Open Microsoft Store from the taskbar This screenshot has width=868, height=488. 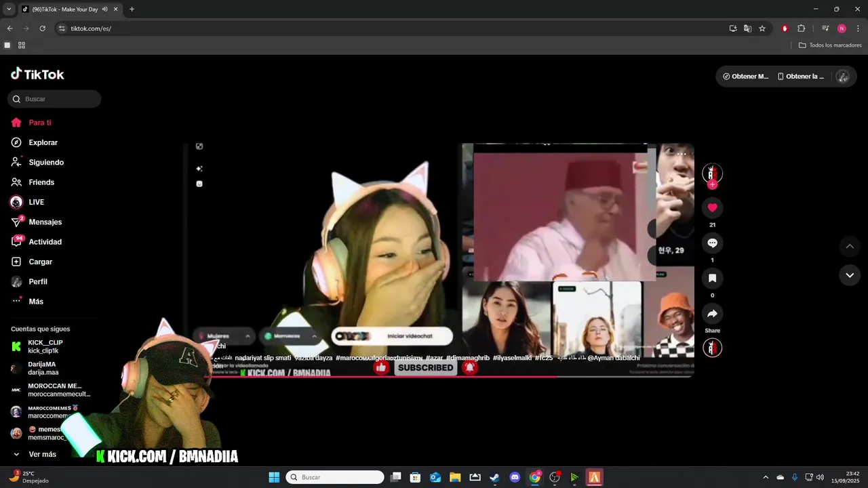[416, 477]
